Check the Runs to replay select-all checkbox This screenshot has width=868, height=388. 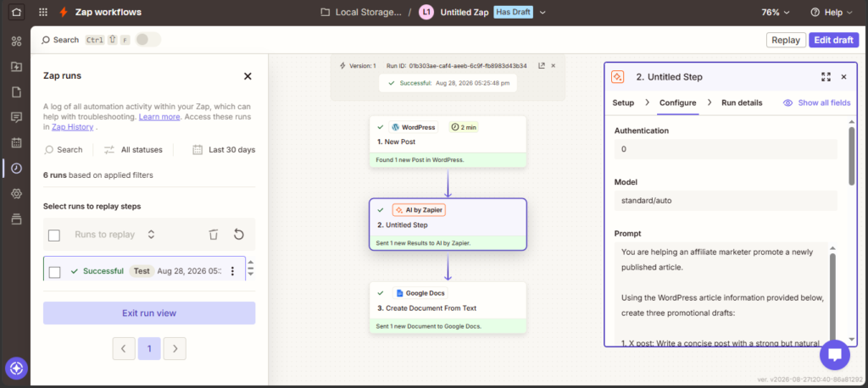[54, 236]
